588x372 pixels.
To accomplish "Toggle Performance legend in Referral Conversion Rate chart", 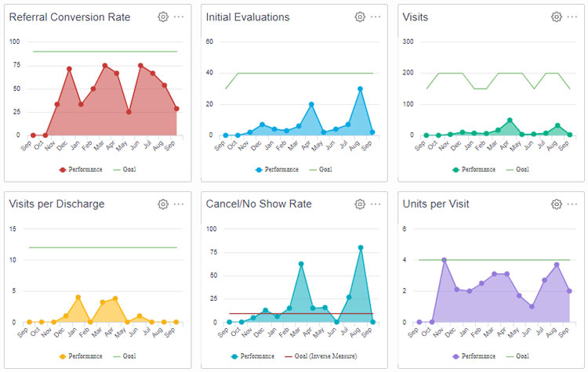I will (81, 169).
